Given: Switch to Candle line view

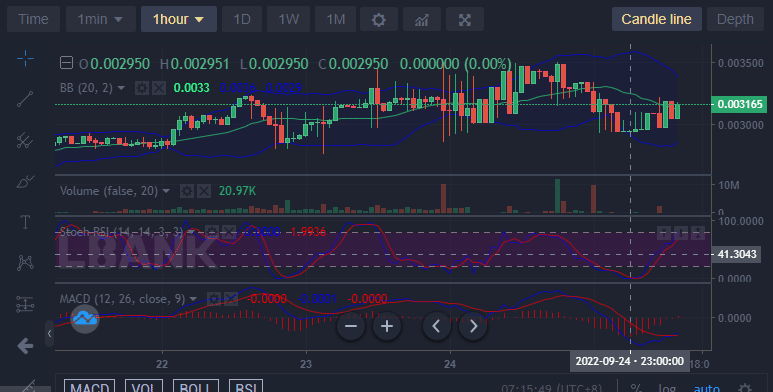Looking at the screenshot, I should [x=656, y=20].
